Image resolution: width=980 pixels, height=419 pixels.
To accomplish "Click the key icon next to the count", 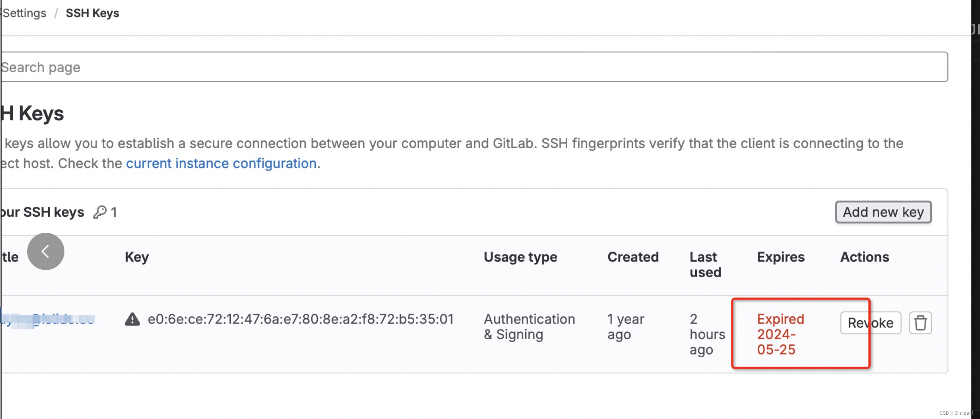I will click(x=100, y=212).
